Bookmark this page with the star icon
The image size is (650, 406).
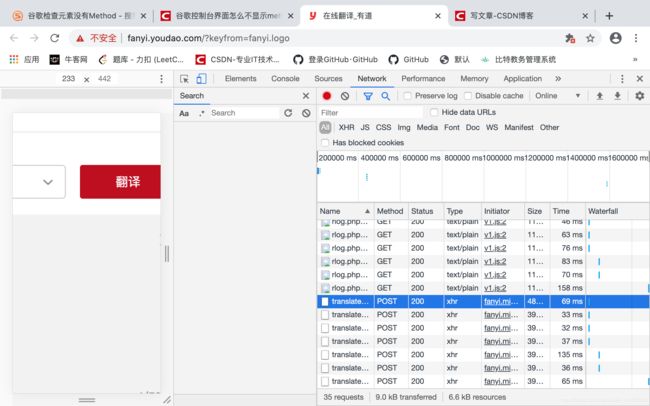[590, 38]
